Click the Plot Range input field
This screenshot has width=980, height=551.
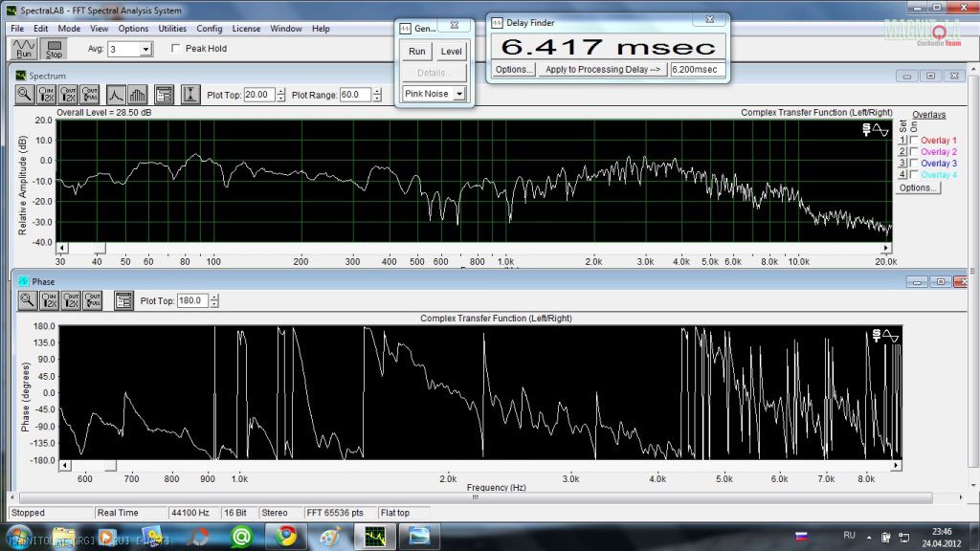click(356, 95)
